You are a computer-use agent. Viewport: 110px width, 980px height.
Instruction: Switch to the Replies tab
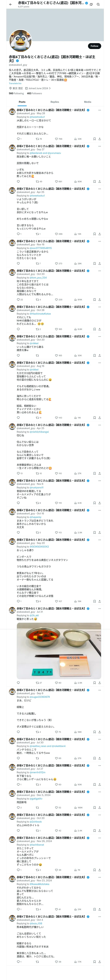click(x=55, y=102)
